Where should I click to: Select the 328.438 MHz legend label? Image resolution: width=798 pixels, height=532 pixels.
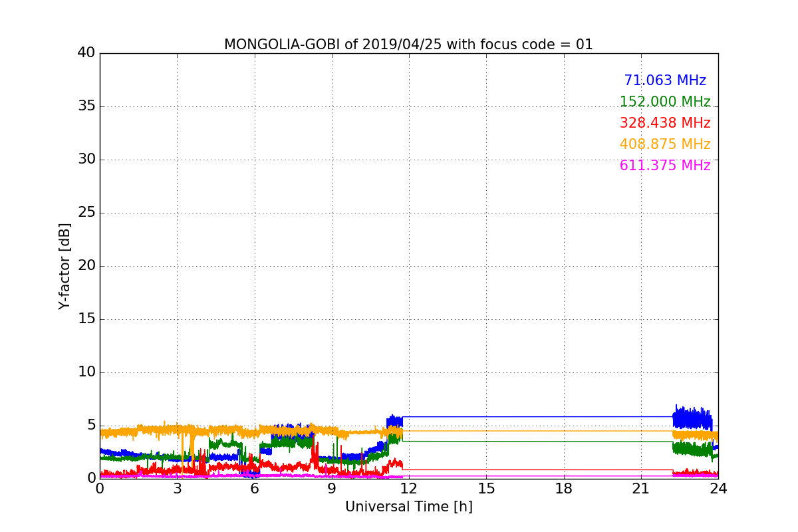pyautogui.click(x=665, y=123)
